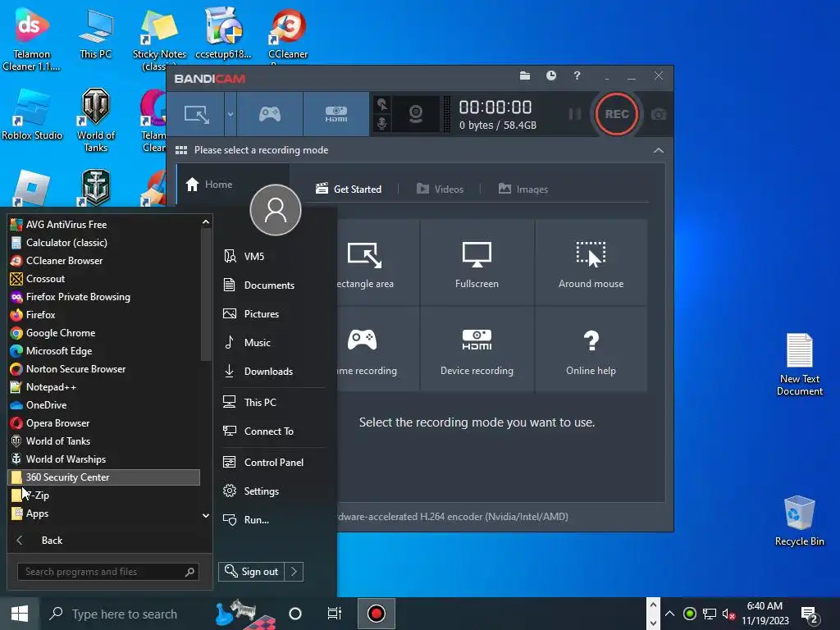Open Control Panel from Start menu

273,463
